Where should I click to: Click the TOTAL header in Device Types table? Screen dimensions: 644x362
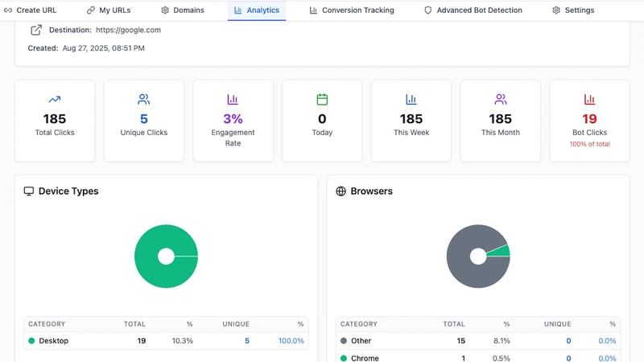point(134,324)
